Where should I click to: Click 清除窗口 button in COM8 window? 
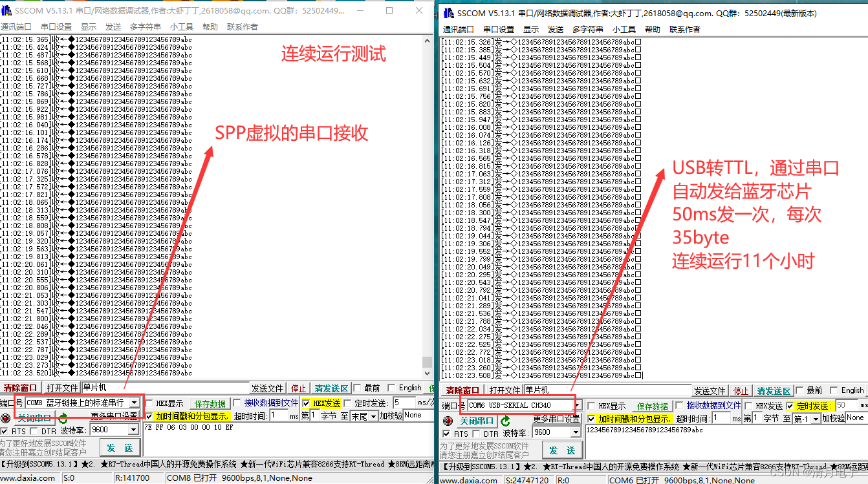(x=20, y=388)
